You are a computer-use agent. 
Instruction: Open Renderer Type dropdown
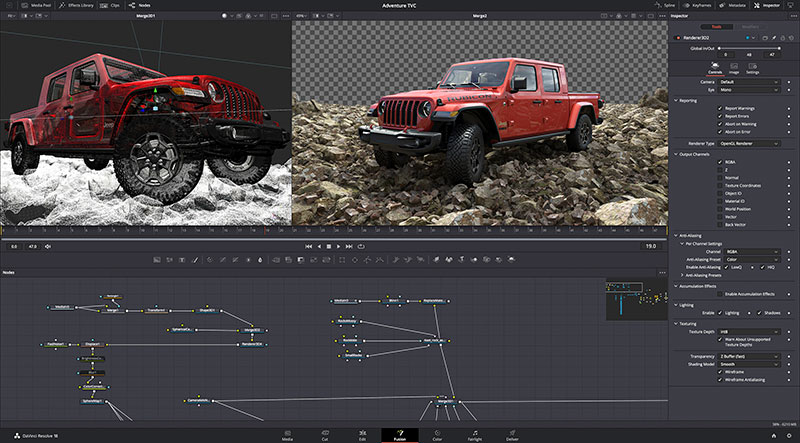coord(749,144)
